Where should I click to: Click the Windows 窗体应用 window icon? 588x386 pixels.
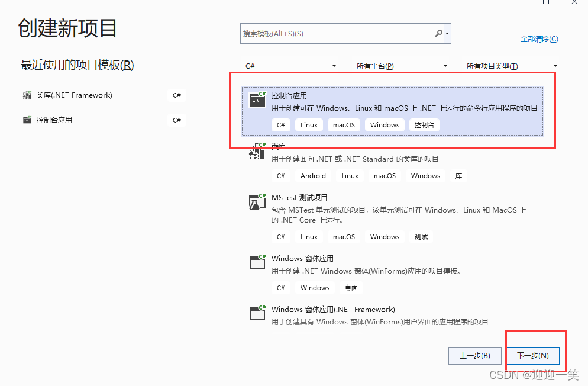[257, 262]
